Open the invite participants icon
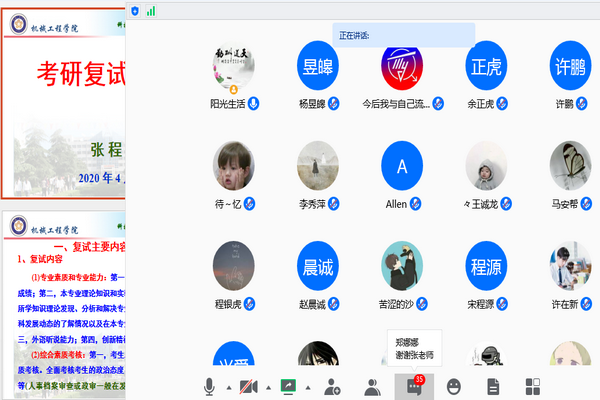The width and height of the screenshot is (600, 400). 331,385
